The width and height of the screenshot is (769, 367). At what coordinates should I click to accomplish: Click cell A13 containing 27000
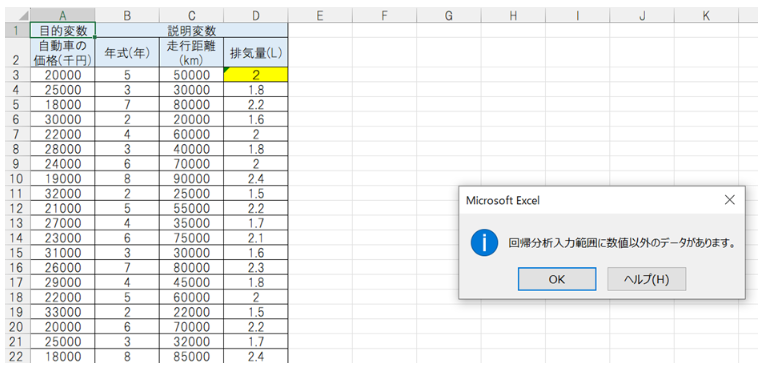(63, 223)
